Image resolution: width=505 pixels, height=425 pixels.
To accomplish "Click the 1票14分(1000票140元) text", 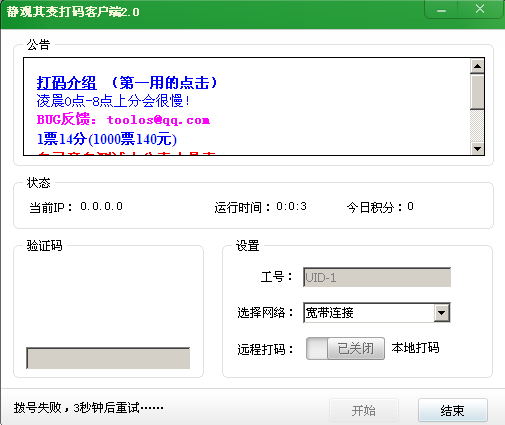I will point(107,139).
